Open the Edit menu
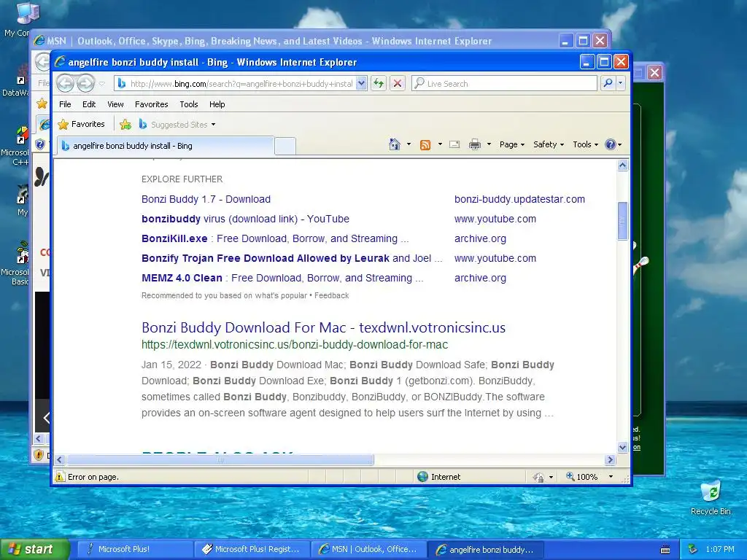 tap(89, 104)
